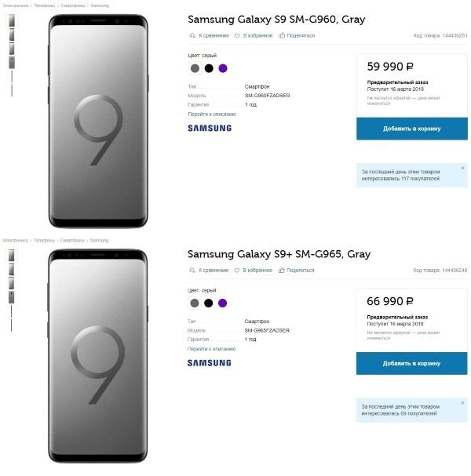Choose the black color for Galaxy S9+ SM-G965

209,303
